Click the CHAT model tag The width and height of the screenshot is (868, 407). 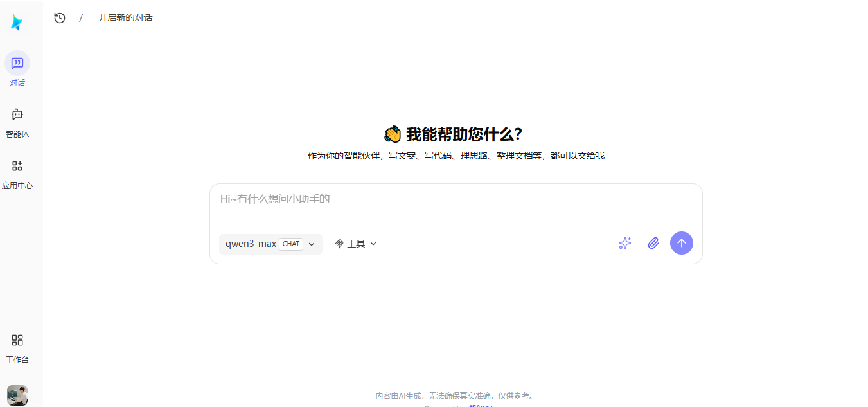[x=291, y=244]
